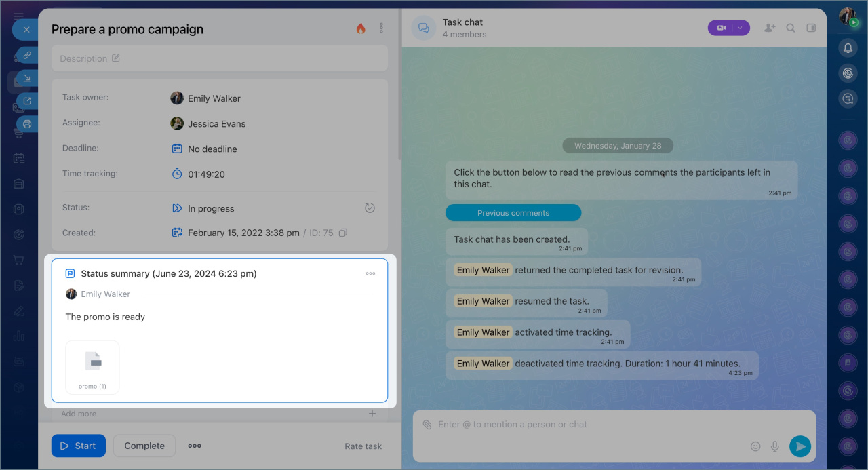868x470 pixels.
Task: Expand the video call dropdown arrow
Action: (x=741, y=28)
